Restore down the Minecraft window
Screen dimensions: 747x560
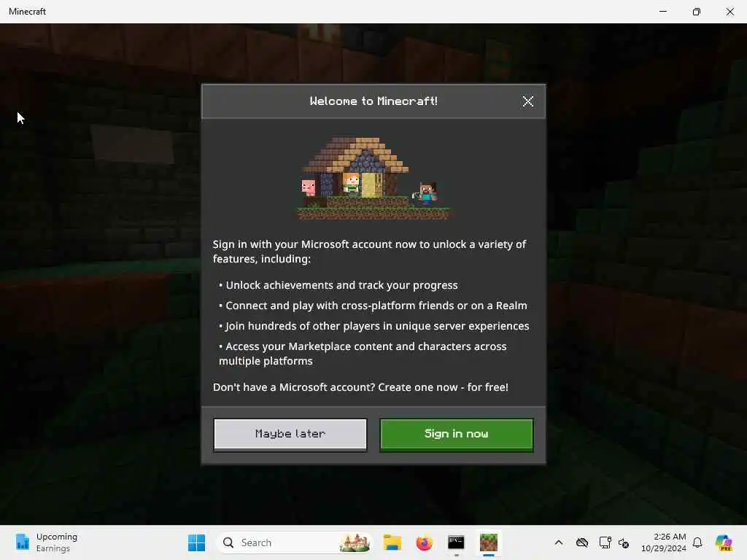697,12
